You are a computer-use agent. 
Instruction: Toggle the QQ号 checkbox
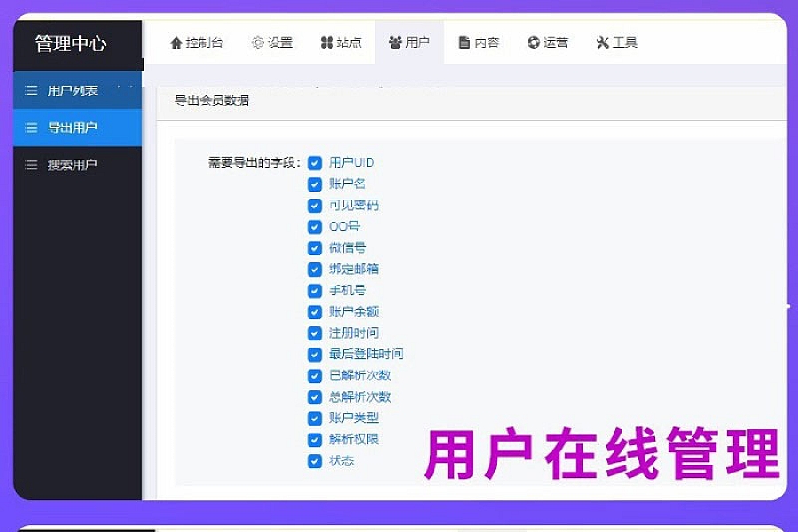tap(315, 227)
